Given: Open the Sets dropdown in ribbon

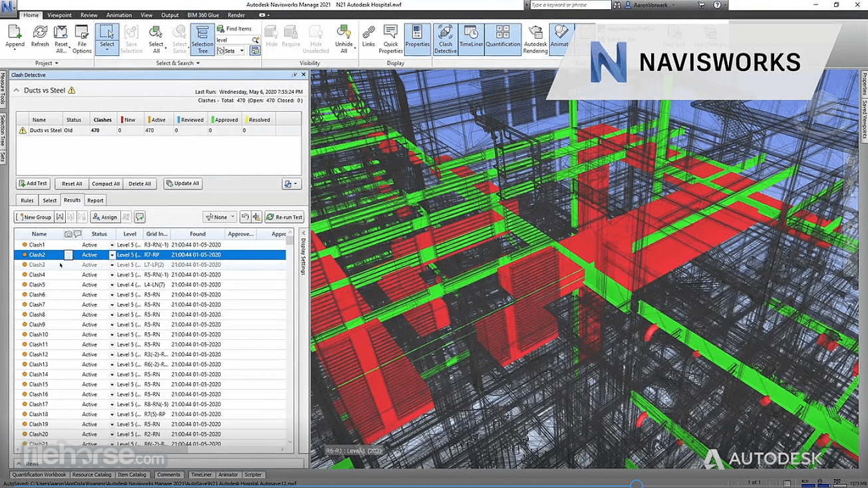Looking at the screenshot, I should point(230,51).
